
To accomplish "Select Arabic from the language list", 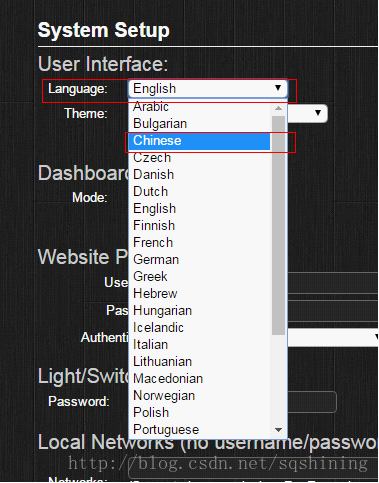I will 199,107.
